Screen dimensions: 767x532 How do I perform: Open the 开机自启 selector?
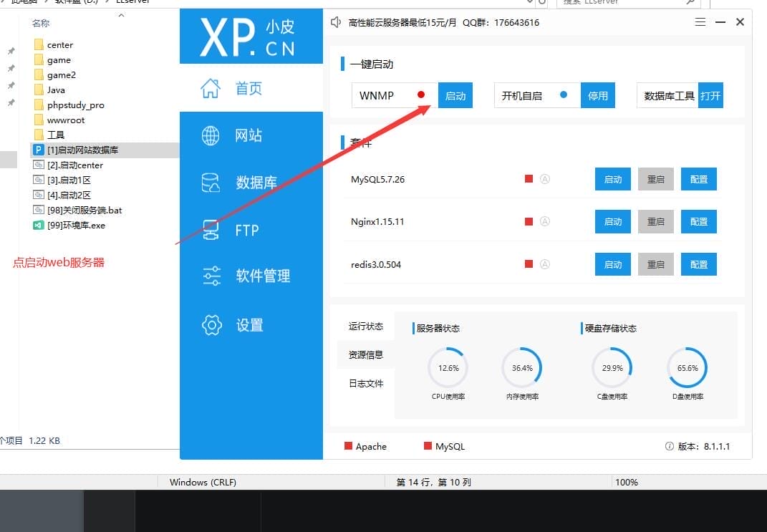click(x=537, y=95)
